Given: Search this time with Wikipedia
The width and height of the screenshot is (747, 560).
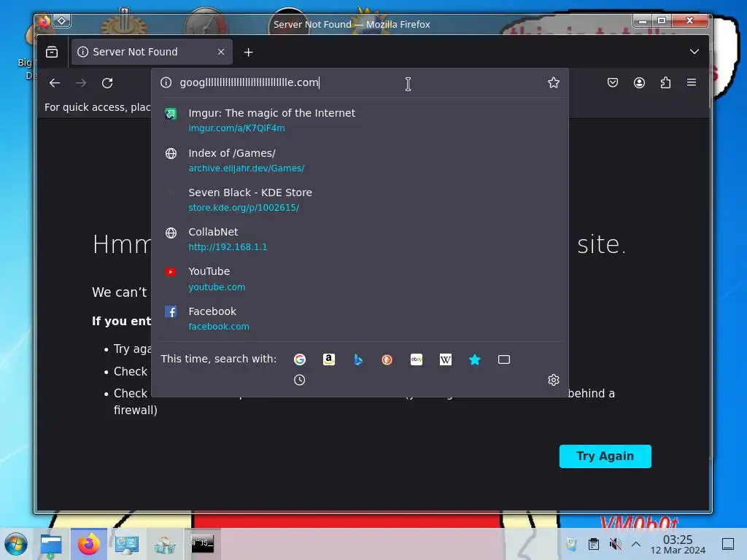Looking at the screenshot, I should [446, 359].
